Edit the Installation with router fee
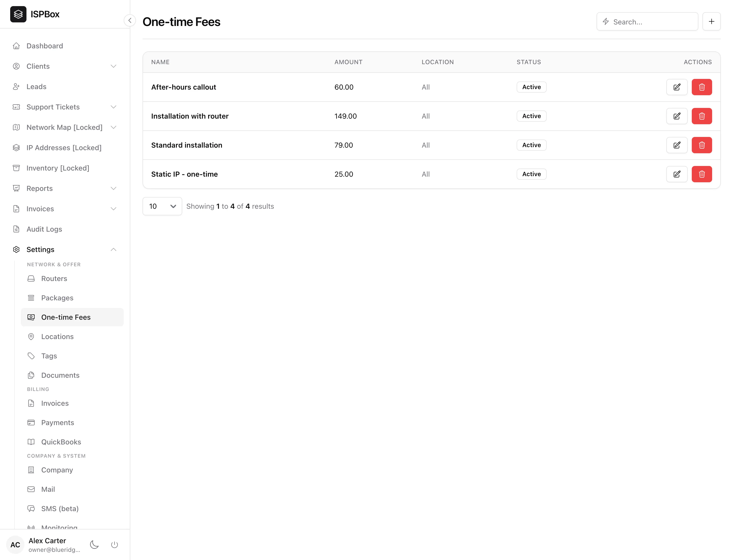 coord(677,116)
